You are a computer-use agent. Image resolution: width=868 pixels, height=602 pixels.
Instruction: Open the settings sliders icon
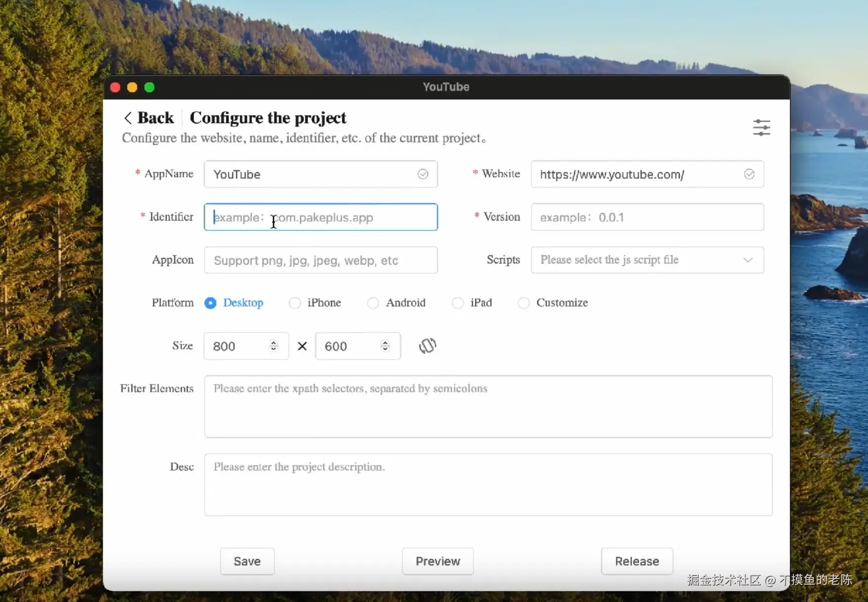pyautogui.click(x=761, y=128)
